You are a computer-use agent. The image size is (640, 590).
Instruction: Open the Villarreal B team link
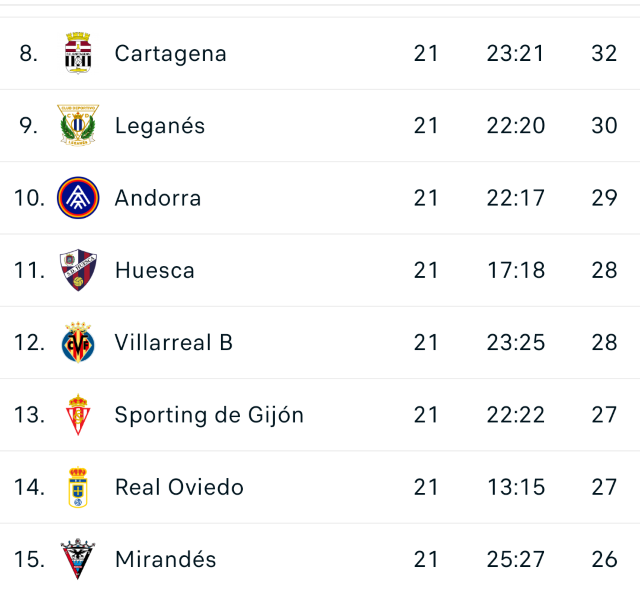[x=174, y=342]
